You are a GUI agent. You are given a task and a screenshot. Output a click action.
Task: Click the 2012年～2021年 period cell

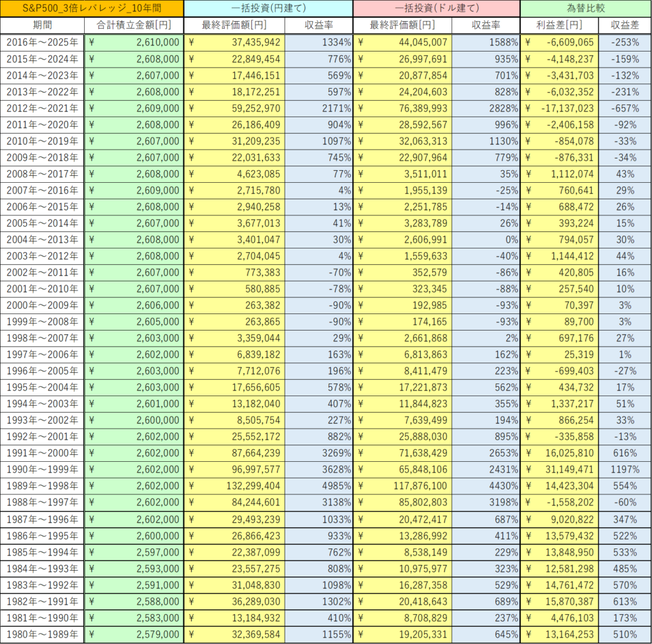(42, 108)
